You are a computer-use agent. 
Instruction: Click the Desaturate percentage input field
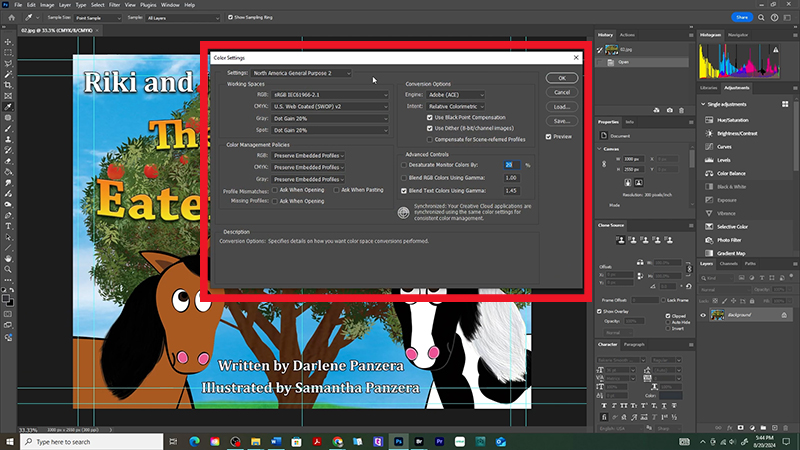[512, 165]
